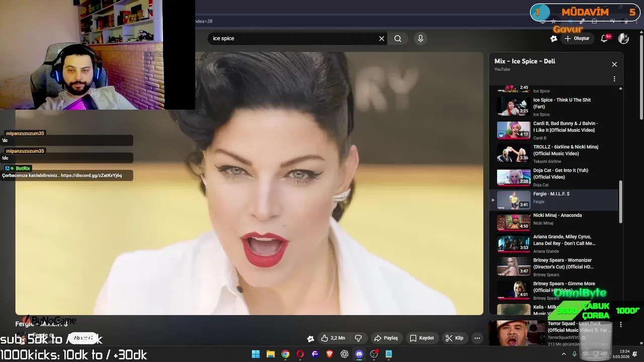The height and width of the screenshot is (362, 644).
Task: Play 'Ice Spice - Think U The Shit (Fart)'
Action: 562,103
